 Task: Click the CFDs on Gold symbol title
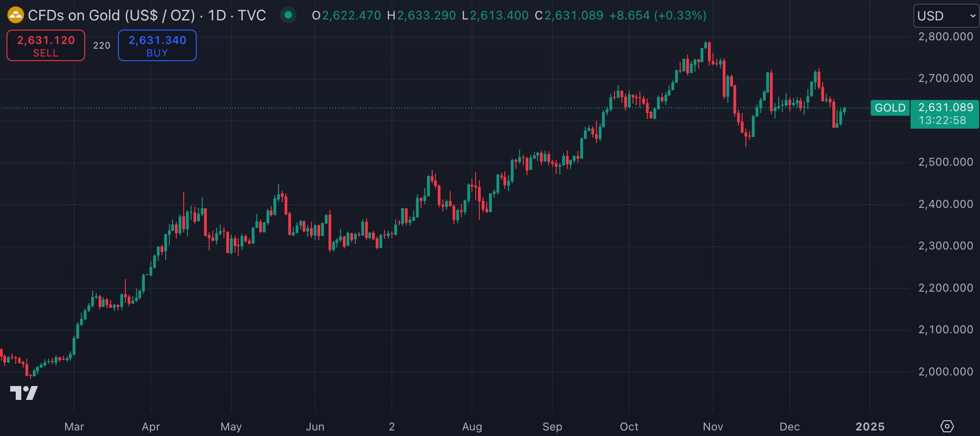point(147,15)
